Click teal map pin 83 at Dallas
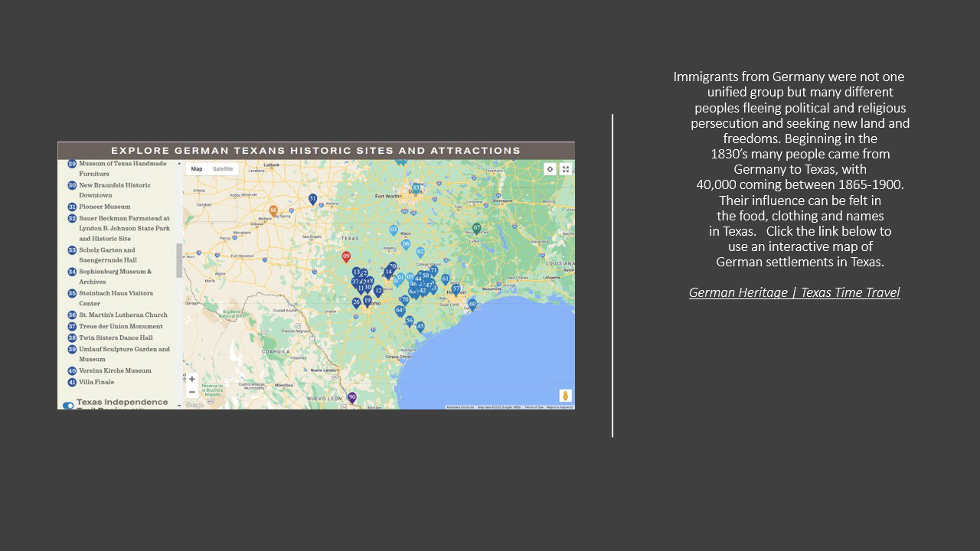The width and height of the screenshot is (980, 551). (x=416, y=188)
